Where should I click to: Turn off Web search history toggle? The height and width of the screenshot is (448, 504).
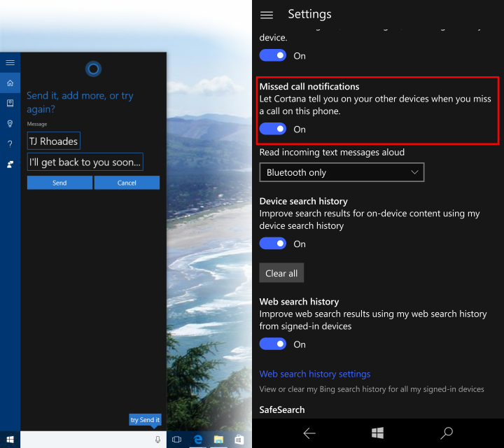(272, 344)
